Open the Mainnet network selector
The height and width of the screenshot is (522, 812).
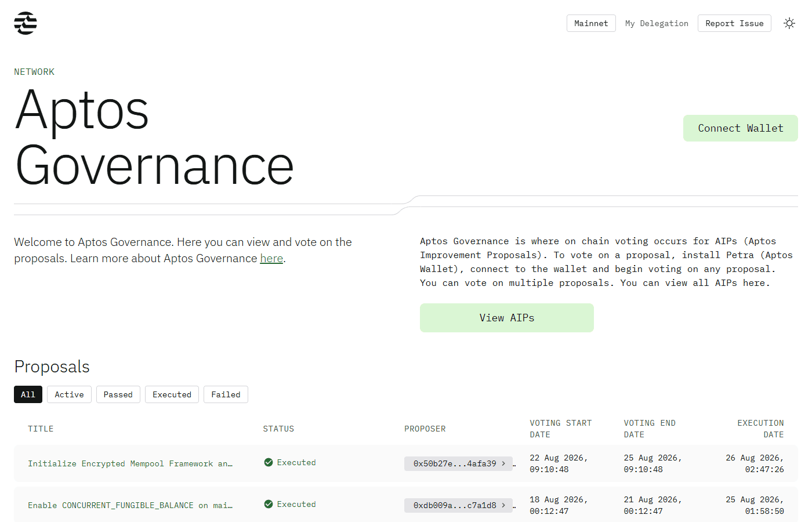pos(591,23)
